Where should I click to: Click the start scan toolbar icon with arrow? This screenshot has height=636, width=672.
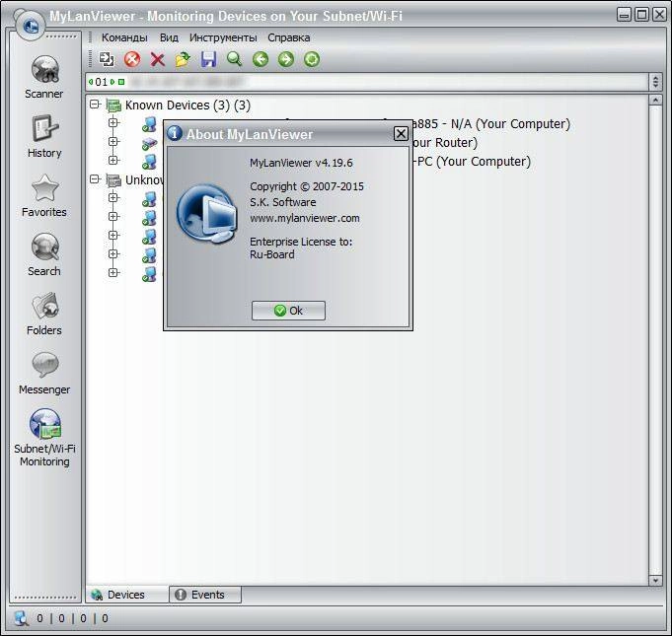tap(107, 59)
